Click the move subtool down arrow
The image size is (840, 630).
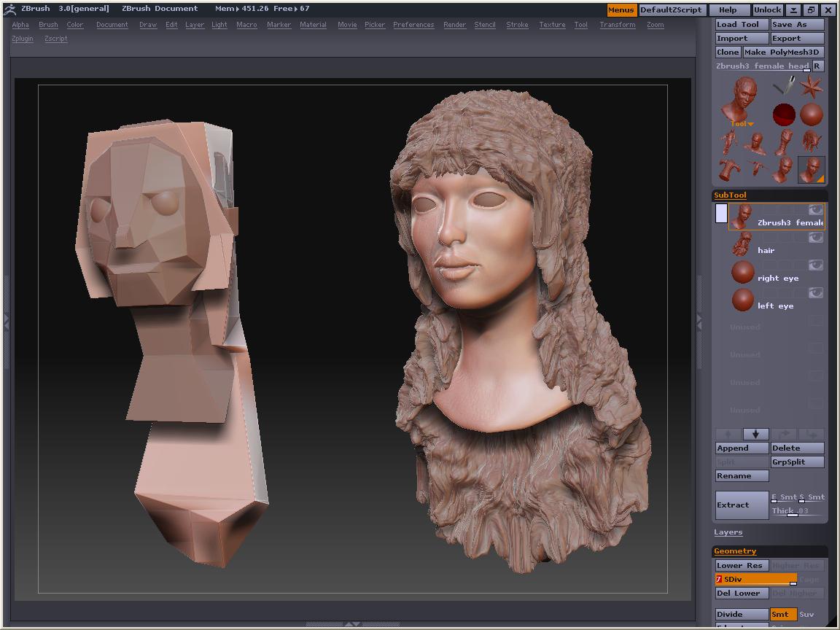(755, 434)
